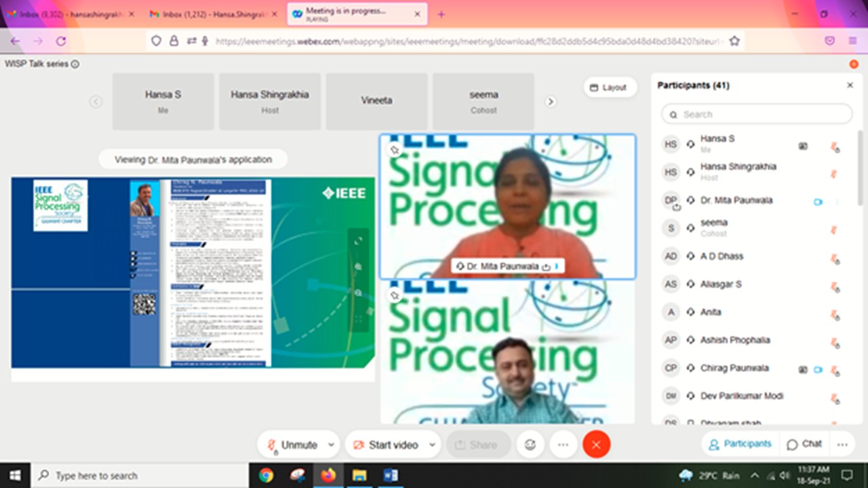868x488 pixels.
Task: Show next participants in video strip
Action: point(551,102)
